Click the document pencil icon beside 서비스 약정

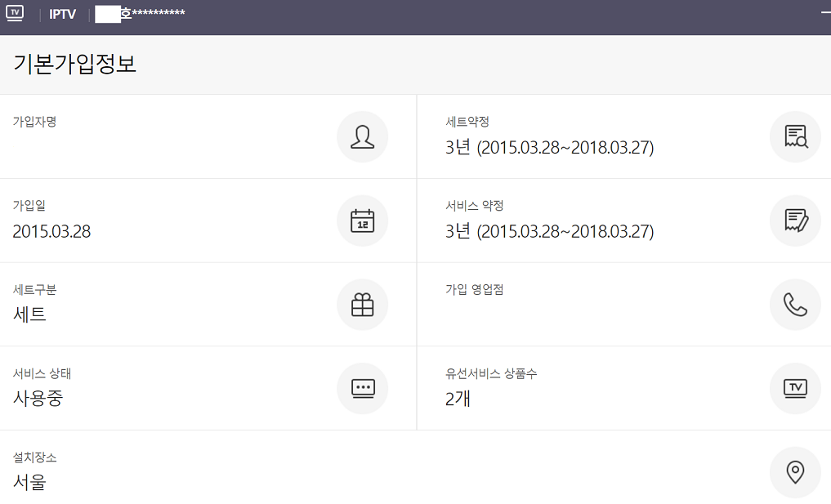pos(794,221)
